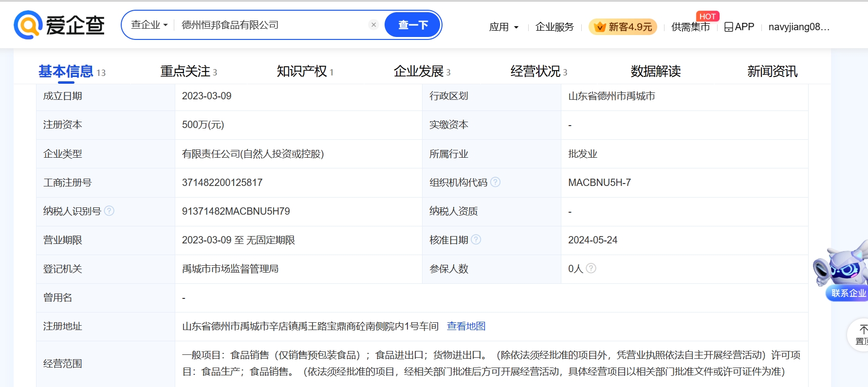Click the 查看地图 link

coord(466,326)
